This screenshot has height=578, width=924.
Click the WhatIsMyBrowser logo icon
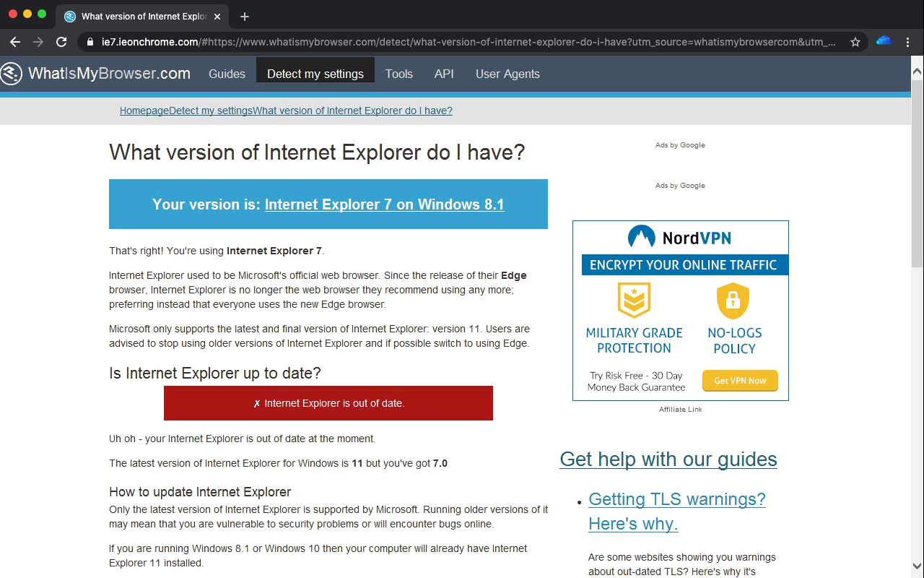click(12, 74)
